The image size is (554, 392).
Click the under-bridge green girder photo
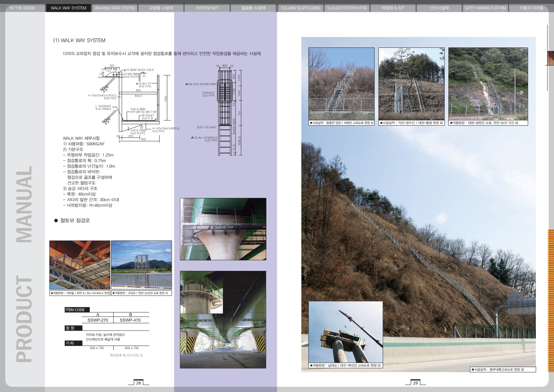pyautogui.click(x=223, y=319)
